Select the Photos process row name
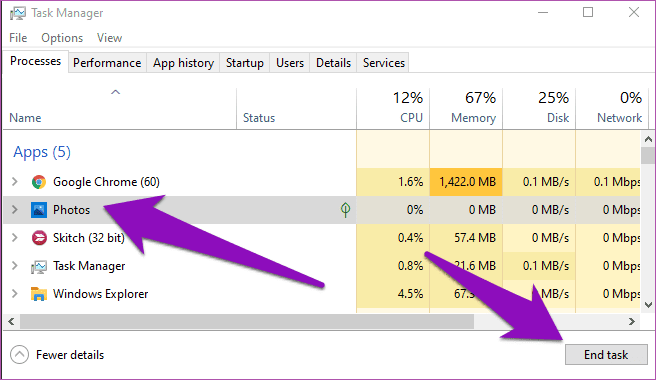This screenshot has height=380, width=656. coord(71,210)
